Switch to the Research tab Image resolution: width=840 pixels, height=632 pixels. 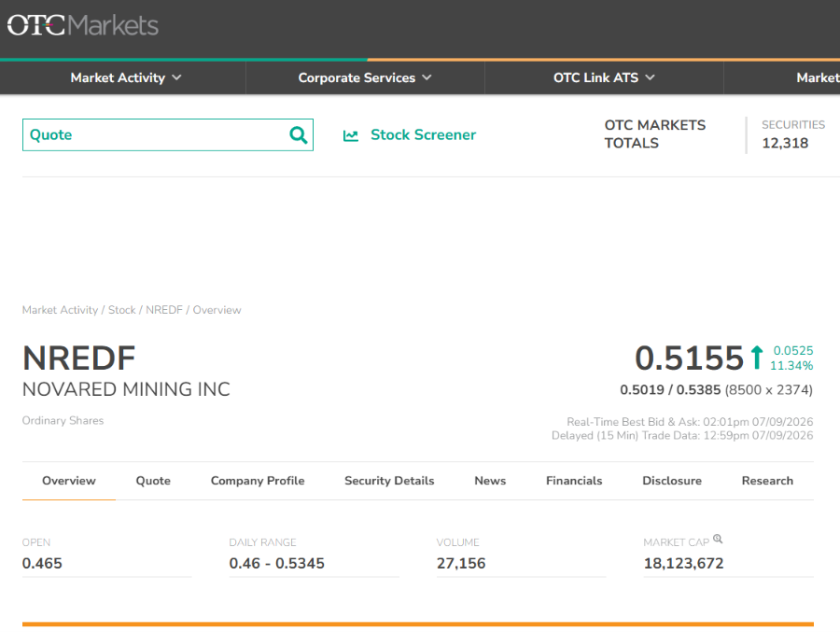(767, 480)
